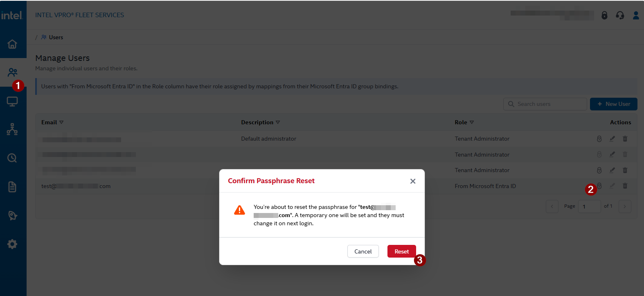This screenshot has height=296, width=644.
Task: Go to the previous page of users
Action: point(552,206)
